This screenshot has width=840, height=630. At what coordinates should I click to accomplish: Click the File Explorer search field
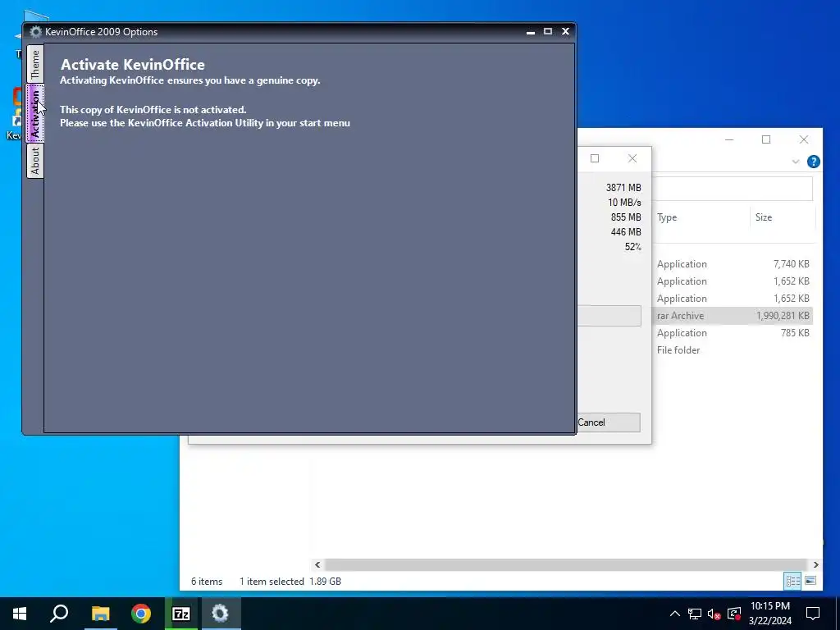click(732, 189)
